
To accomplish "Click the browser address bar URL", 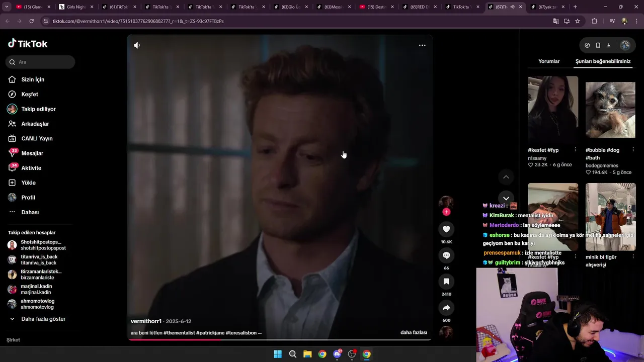I will click(138, 21).
